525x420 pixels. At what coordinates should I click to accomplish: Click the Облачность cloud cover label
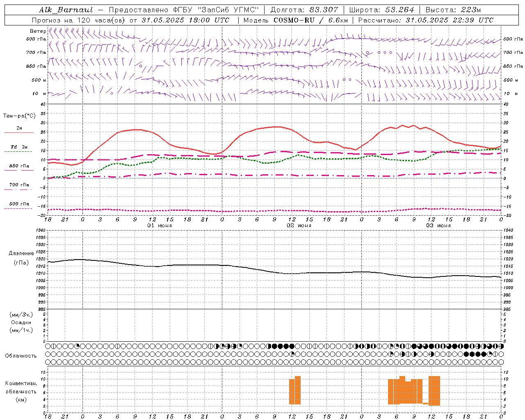point(21,356)
